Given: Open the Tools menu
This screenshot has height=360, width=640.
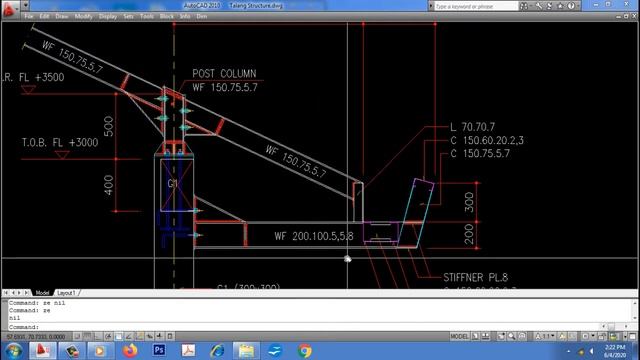Looking at the screenshot, I should (147, 16).
